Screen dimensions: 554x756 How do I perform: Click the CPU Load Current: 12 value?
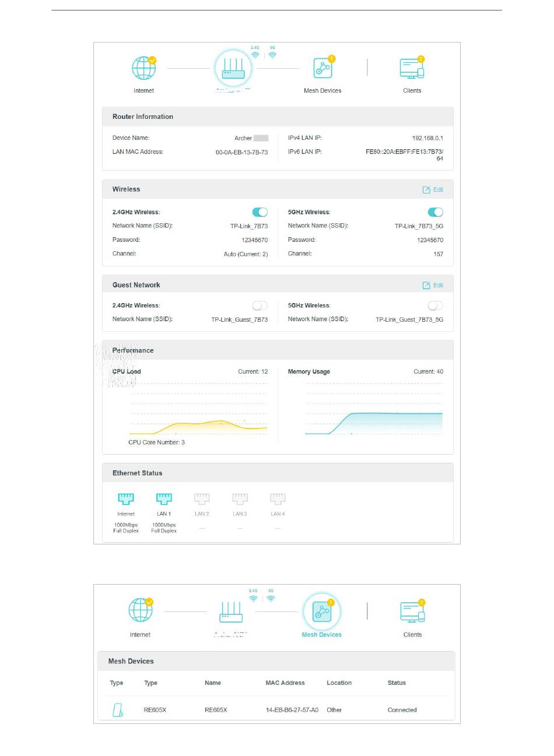click(x=253, y=371)
